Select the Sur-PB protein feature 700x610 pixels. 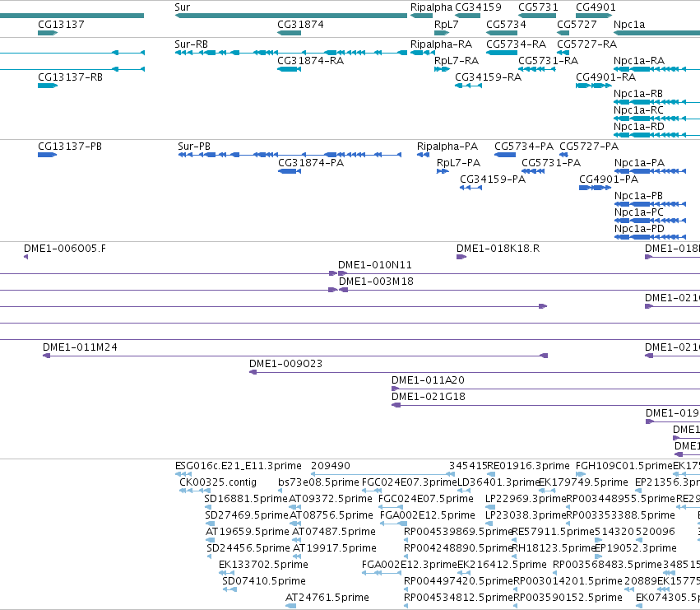[290, 155]
